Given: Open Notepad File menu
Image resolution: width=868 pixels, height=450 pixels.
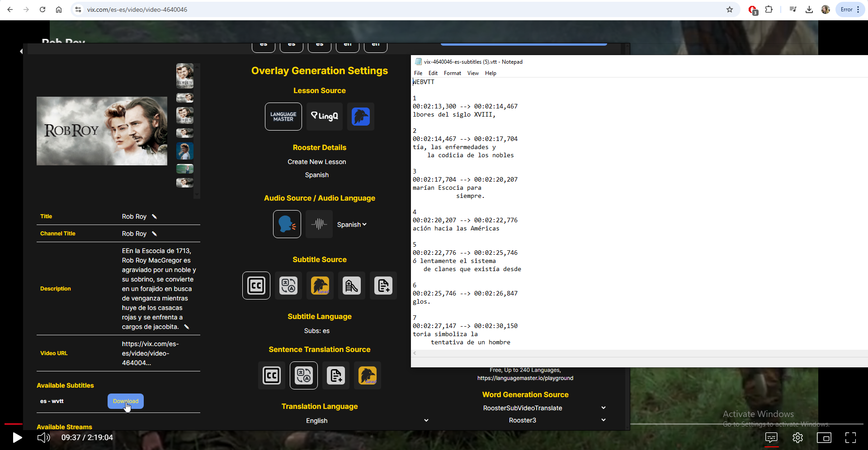Looking at the screenshot, I should click(418, 73).
